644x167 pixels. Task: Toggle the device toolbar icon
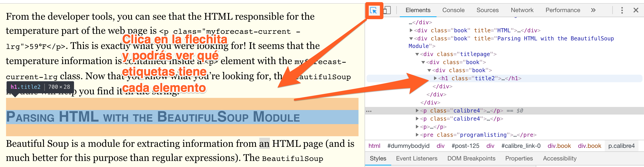[387, 10]
